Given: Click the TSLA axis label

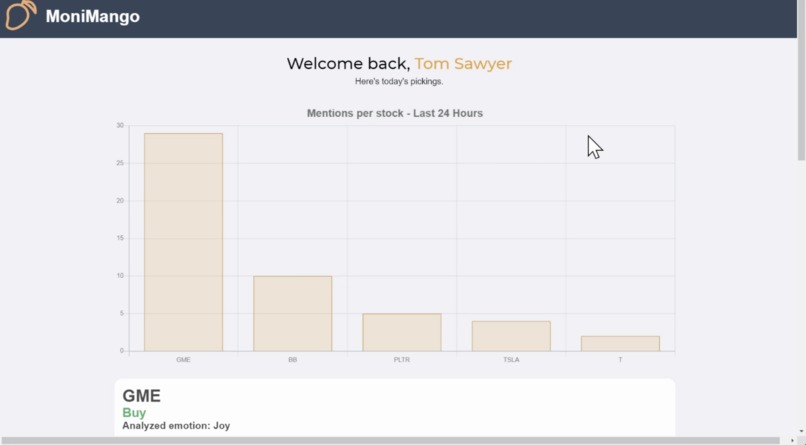Looking at the screenshot, I should 511,360.
